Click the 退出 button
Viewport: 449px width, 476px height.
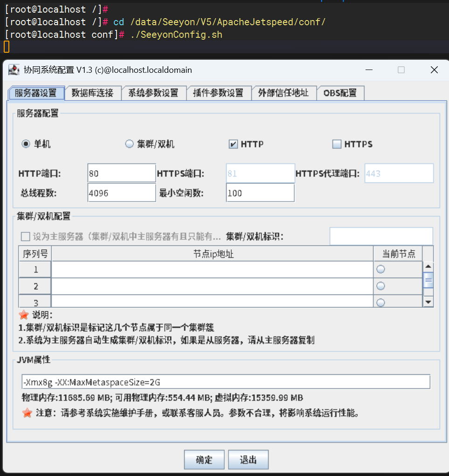coord(248,460)
